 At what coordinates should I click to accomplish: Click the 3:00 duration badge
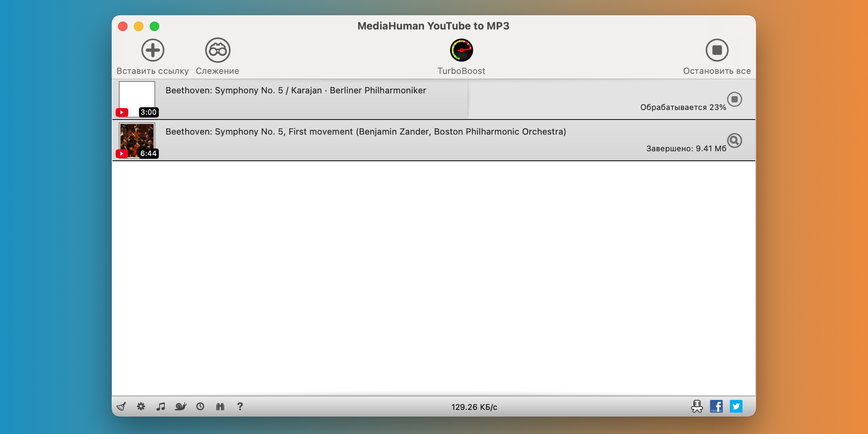click(x=149, y=112)
